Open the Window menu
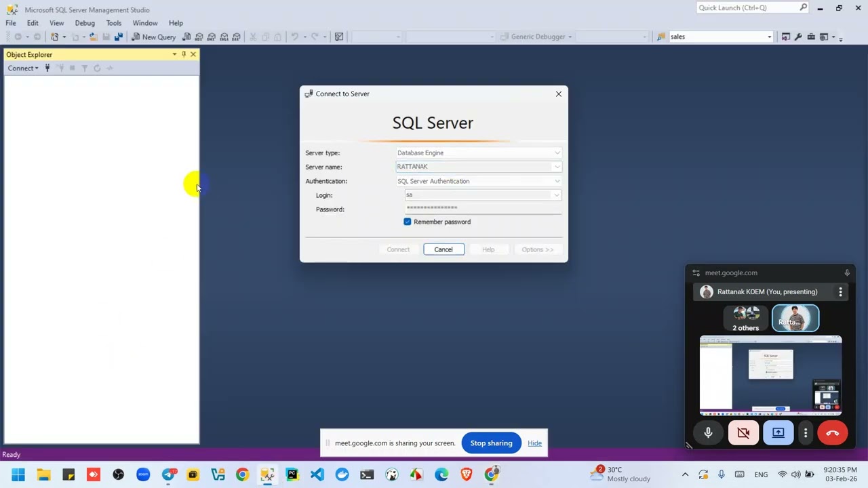Screen dimensions: 868x488 (x=145, y=23)
